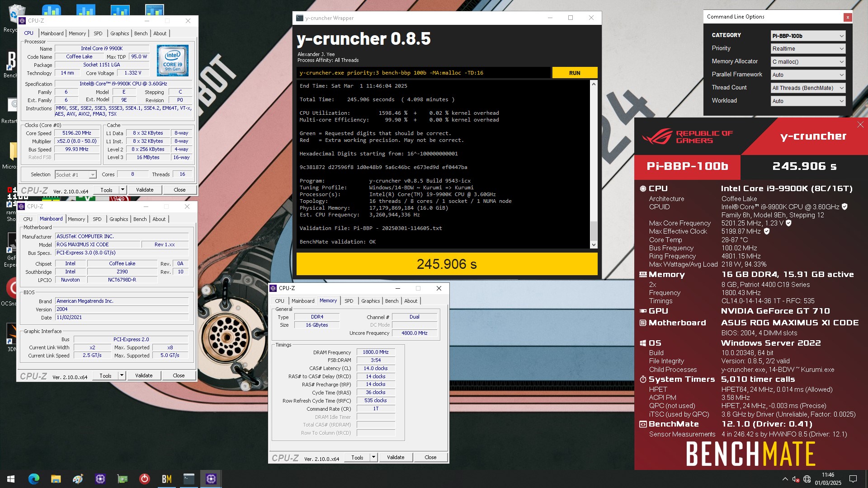Click the active CPU-Z taskbar icon beside the terminal
The image size is (868, 488).
tap(211, 479)
